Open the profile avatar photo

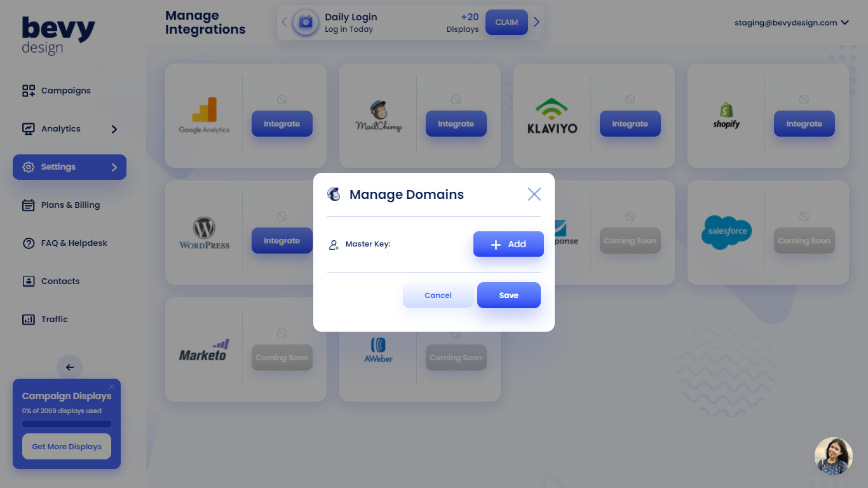pyautogui.click(x=833, y=456)
